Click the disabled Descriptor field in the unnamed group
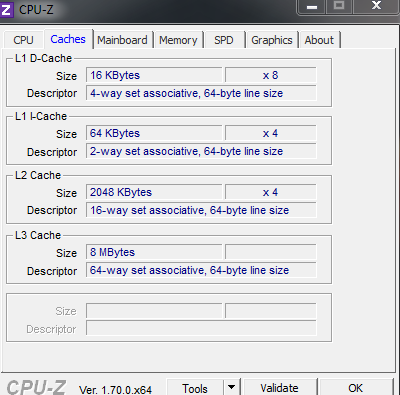 tap(201, 328)
